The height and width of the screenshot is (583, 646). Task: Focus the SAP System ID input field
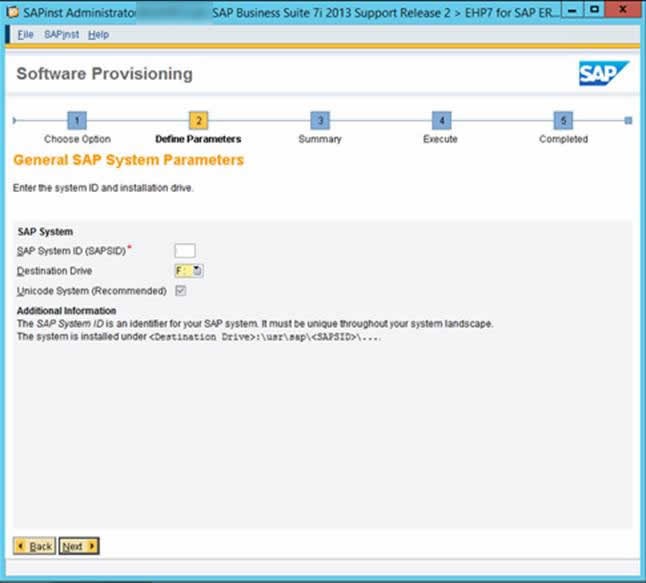point(185,251)
